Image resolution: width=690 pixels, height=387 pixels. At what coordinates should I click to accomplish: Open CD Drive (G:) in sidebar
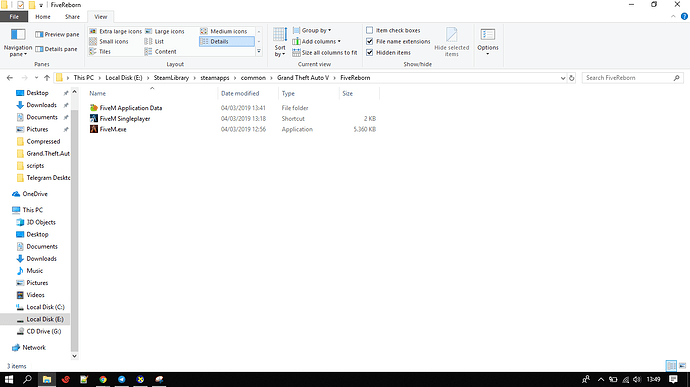point(44,332)
